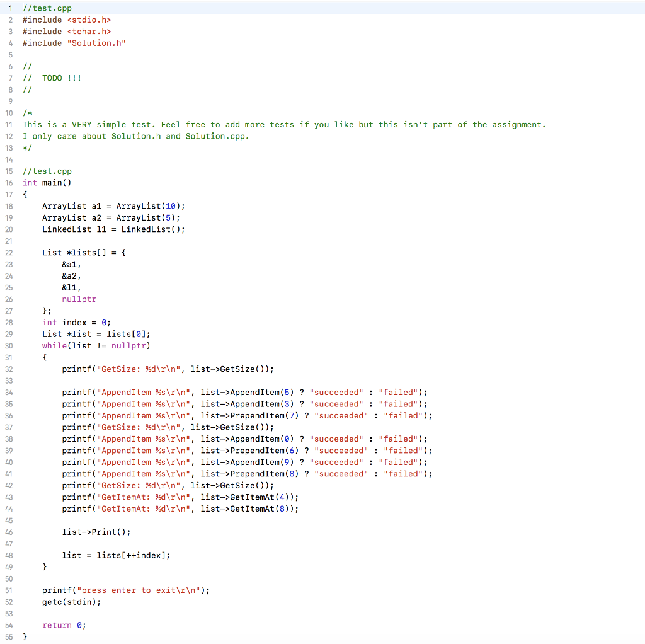Click the #include "Solution.h" directive
This screenshot has width=645, height=644.
coord(74,43)
